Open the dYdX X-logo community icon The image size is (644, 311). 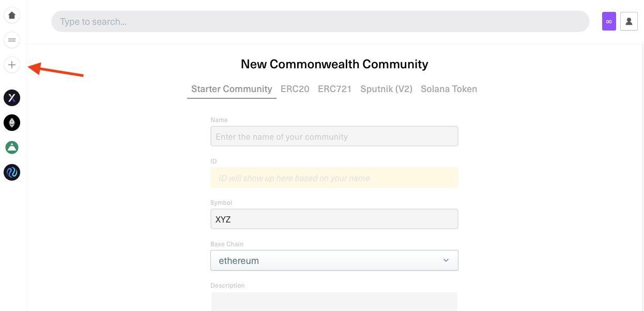[x=12, y=97]
